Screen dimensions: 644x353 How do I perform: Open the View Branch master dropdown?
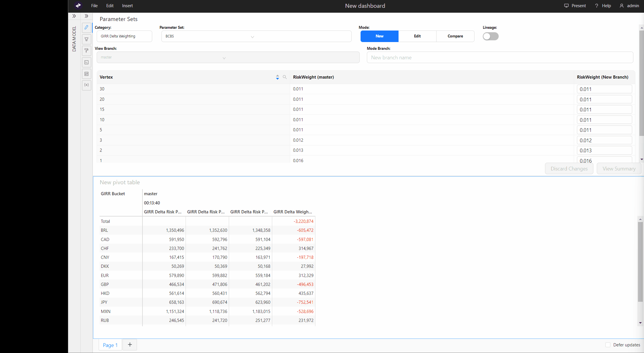(228, 57)
